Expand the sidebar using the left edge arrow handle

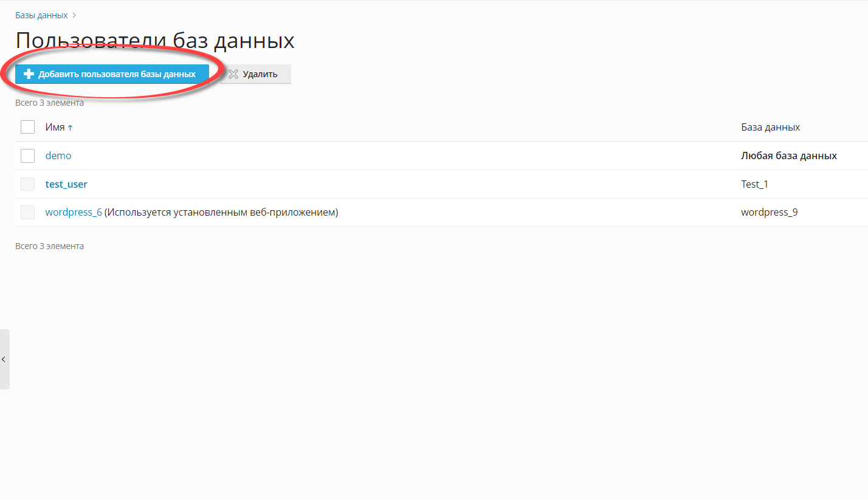4,359
